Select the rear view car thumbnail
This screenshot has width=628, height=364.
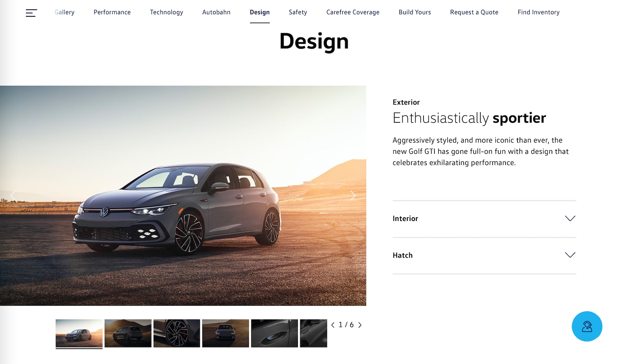coord(128,333)
